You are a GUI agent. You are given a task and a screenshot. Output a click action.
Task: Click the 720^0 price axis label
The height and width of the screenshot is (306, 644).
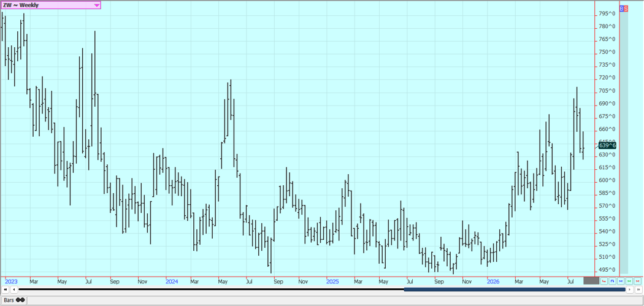[607, 78]
